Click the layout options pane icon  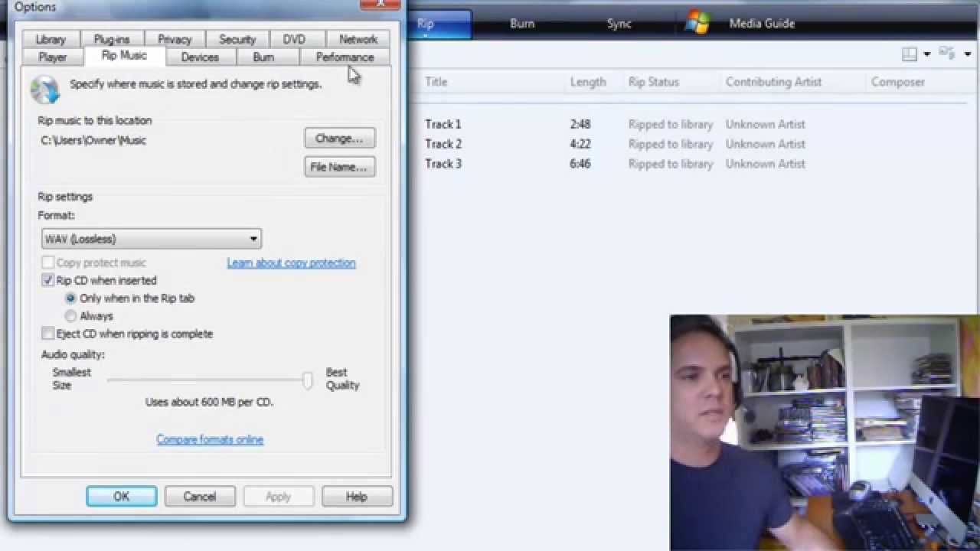(909, 54)
